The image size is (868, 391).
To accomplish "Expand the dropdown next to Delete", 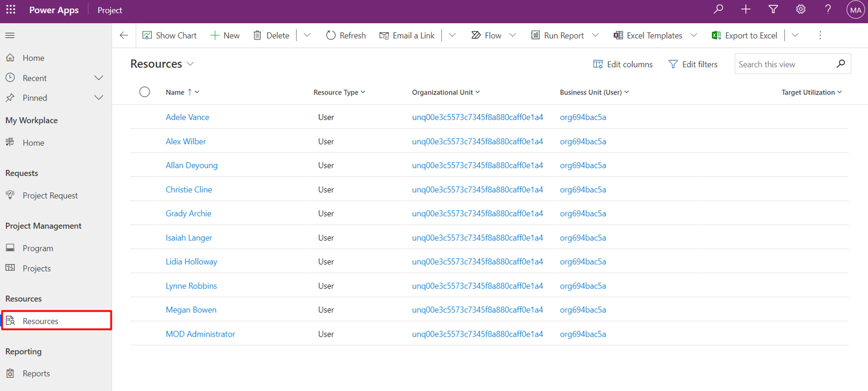I will click(x=307, y=35).
